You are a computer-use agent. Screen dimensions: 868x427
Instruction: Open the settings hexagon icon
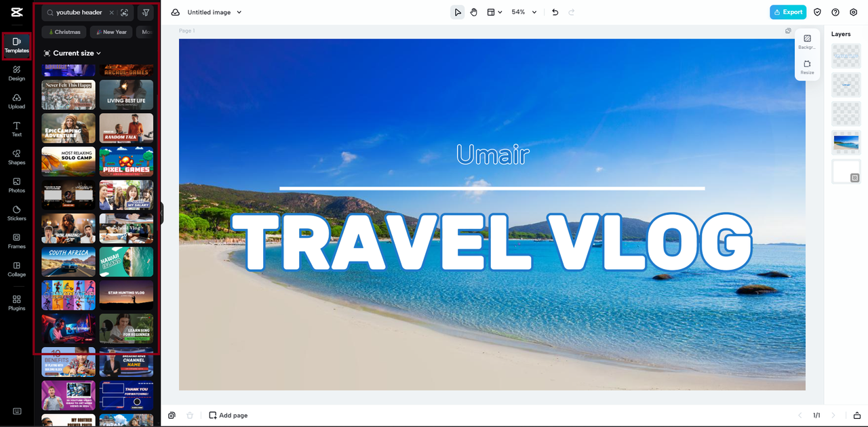click(x=854, y=12)
